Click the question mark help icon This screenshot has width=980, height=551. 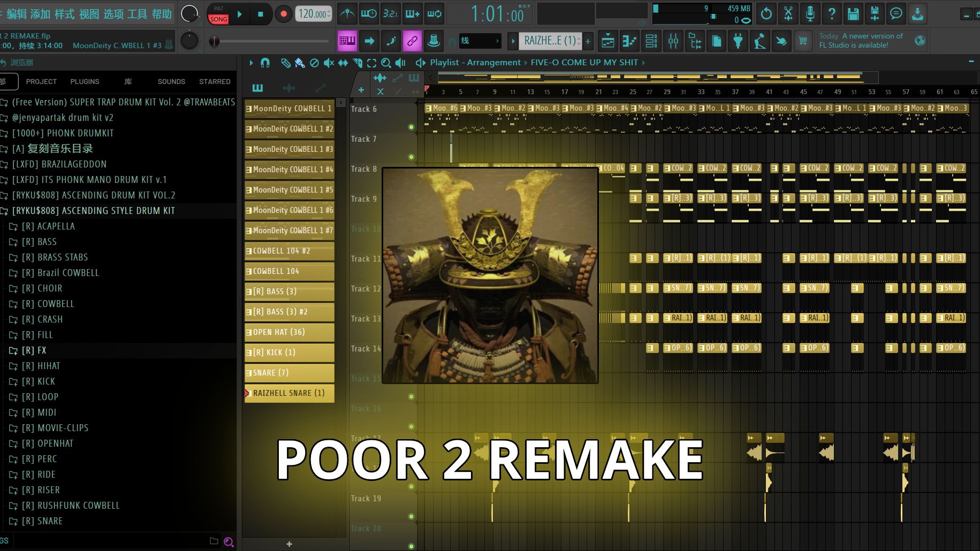[x=832, y=14]
